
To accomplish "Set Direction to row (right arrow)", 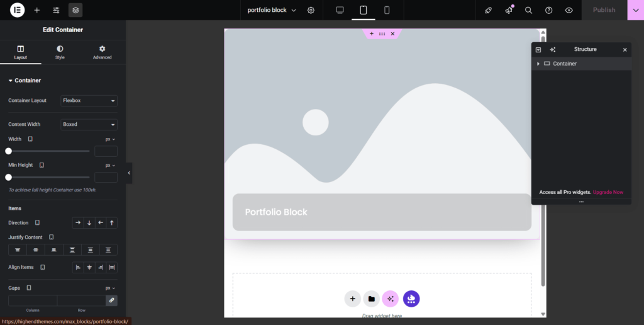I will (78, 223).
